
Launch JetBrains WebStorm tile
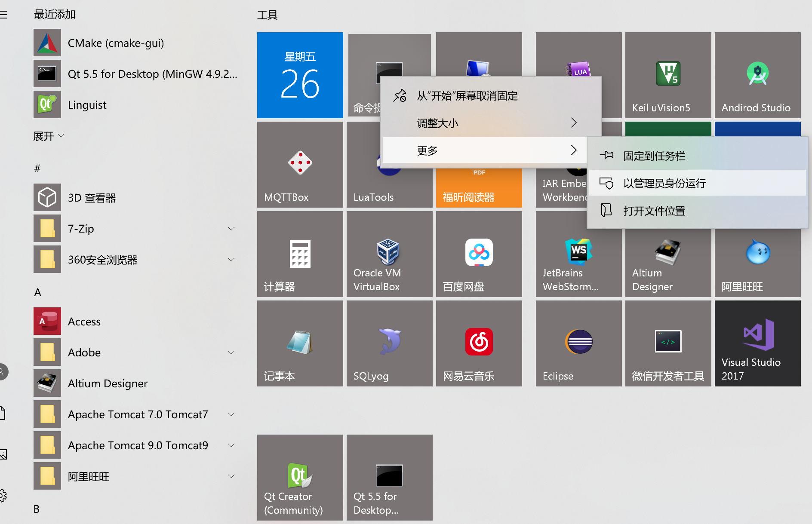579,258
